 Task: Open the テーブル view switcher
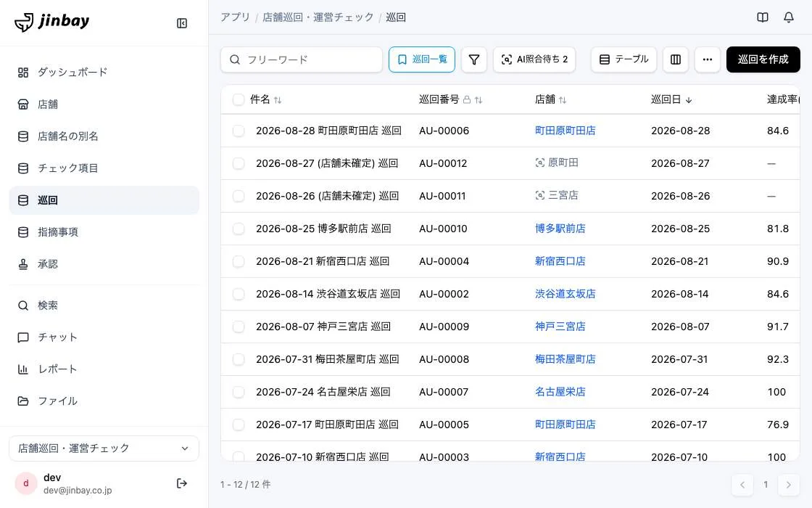pos(623,60)
